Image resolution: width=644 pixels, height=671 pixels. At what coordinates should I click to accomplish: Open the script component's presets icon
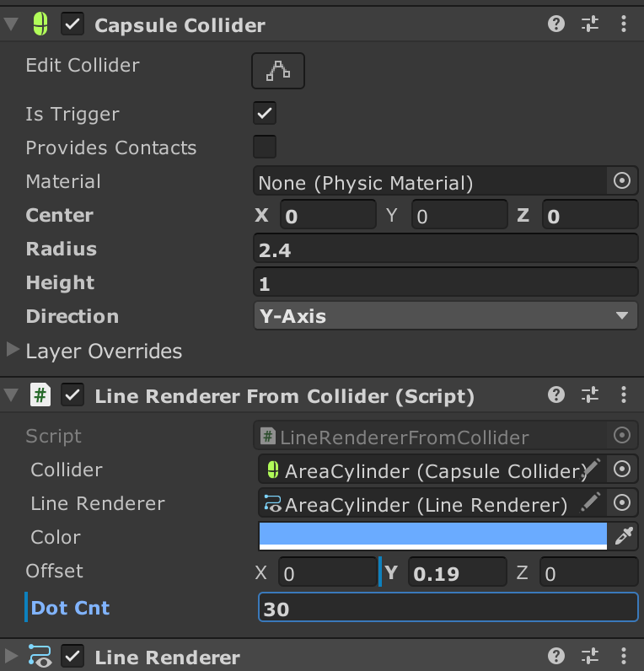click(590, 395)
